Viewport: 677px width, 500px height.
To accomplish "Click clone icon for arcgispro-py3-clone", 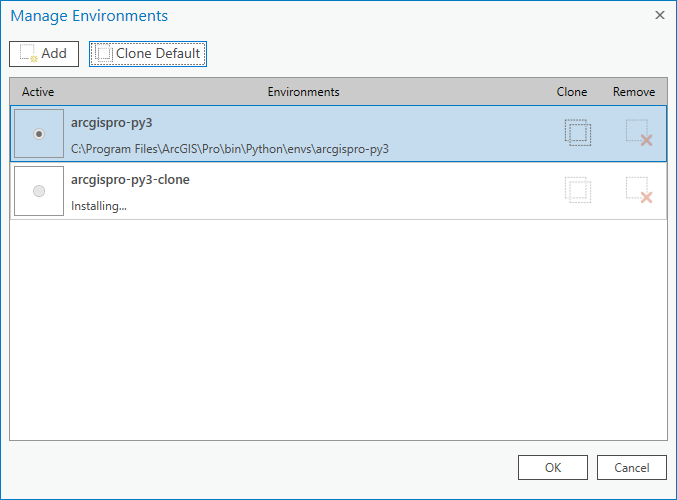I will [577, 190].
